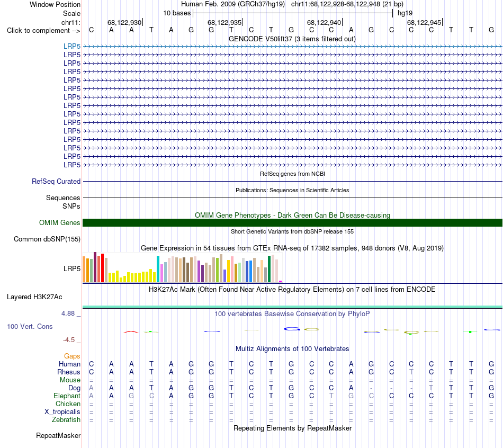503x448 pixels.
Task: Click the '100 Vert. Cons' track label
Action: pos(30,326)
